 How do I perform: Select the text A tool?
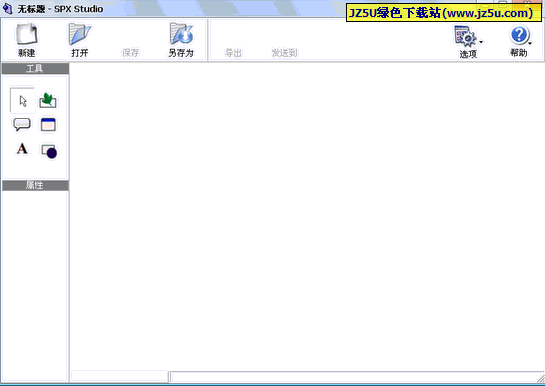(x=22, y=149)
